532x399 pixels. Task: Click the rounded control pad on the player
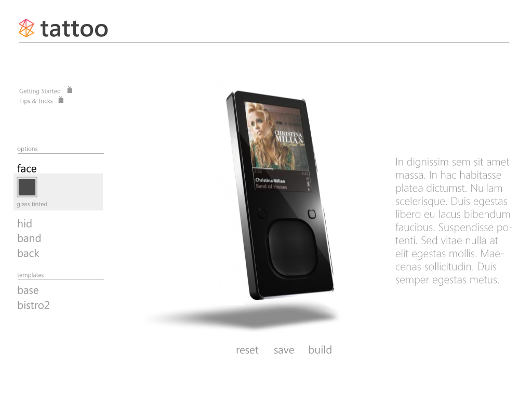[291, 248]
